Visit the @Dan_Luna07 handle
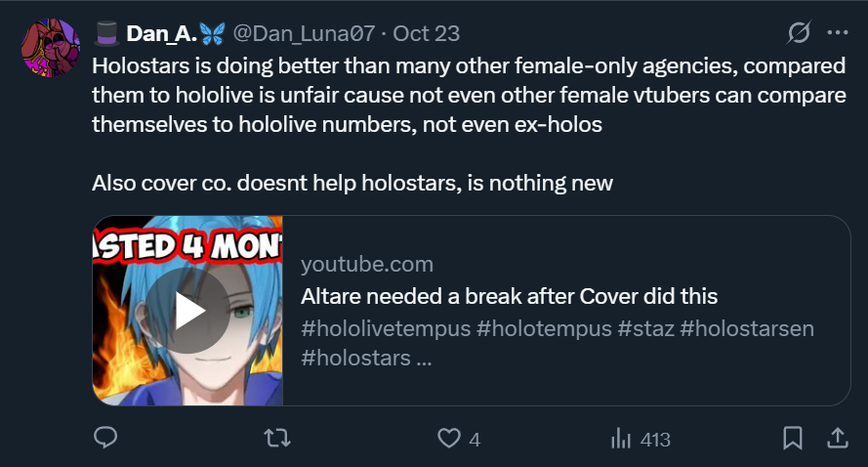Image resolution: width=868 pixels, height=467 pixels. pos(304,34)
